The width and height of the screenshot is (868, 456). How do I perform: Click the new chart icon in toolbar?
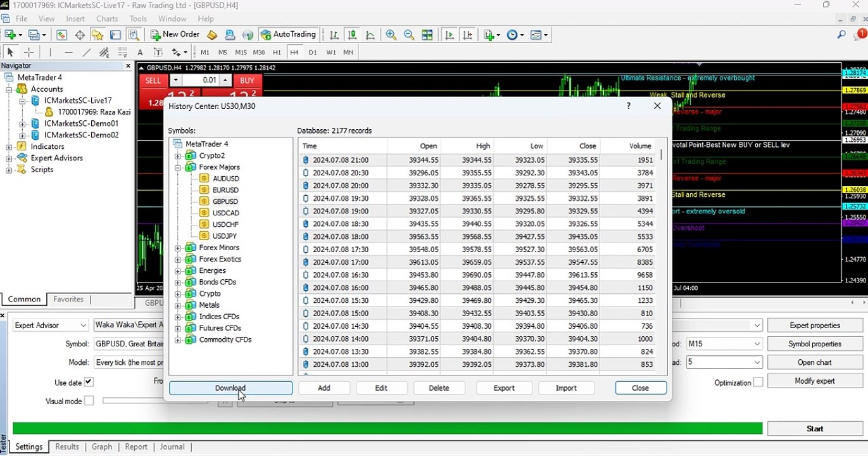click(x=13, y=35)
